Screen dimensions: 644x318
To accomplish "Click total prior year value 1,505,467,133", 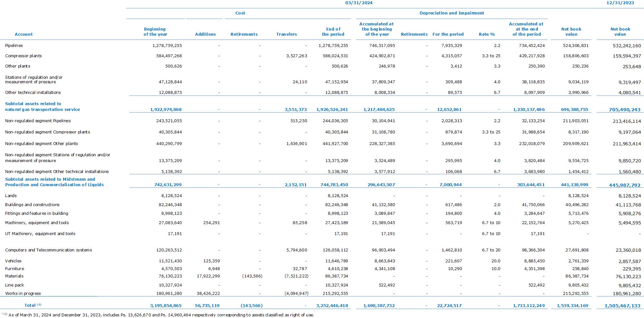I will pyautogui.click(x=622, y=306).
